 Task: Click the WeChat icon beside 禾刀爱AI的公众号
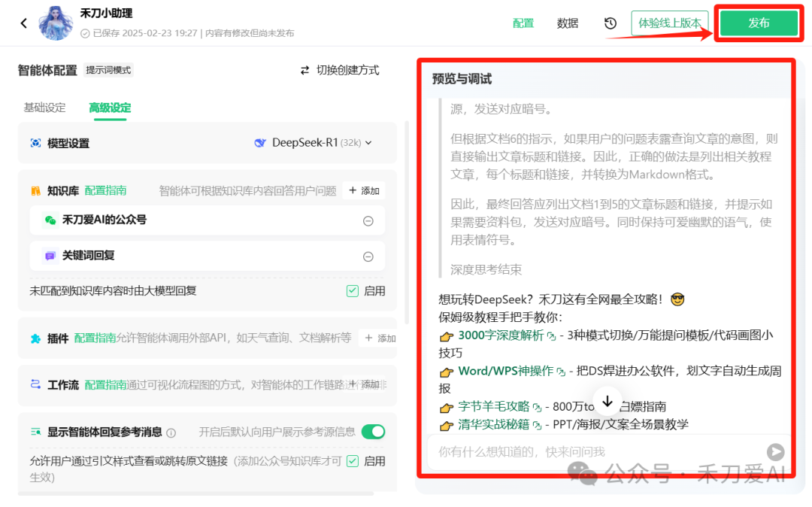(x=50, y=220)
